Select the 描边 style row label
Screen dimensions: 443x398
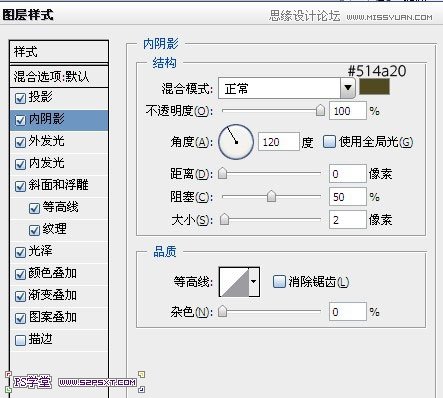(x=40, y=339)
